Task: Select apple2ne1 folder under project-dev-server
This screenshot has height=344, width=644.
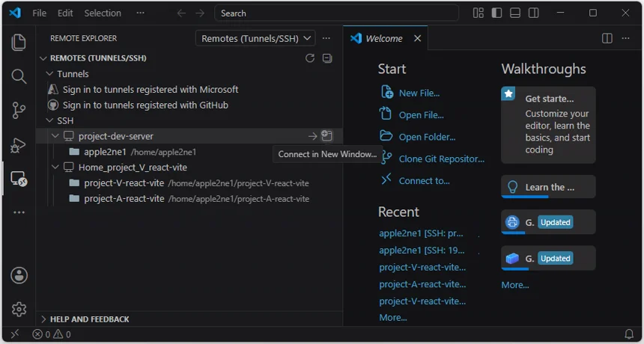Action: (x=105, y=152)
